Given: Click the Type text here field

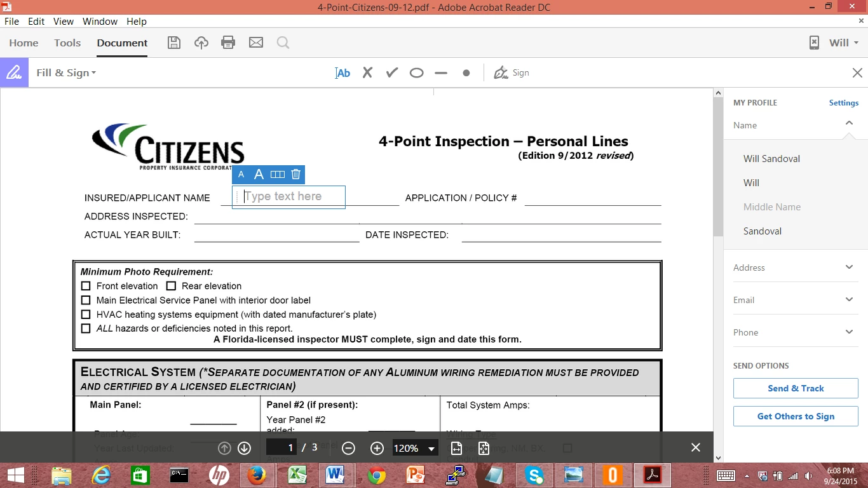Looking at the screenshot, I should (289, 197).
